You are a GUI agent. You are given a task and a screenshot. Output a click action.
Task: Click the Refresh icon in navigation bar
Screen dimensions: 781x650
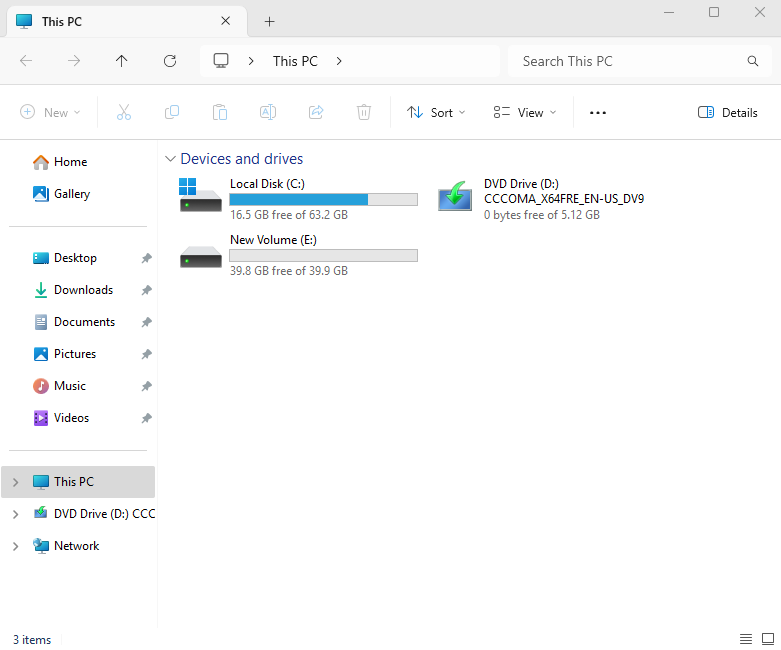(170, 61)
